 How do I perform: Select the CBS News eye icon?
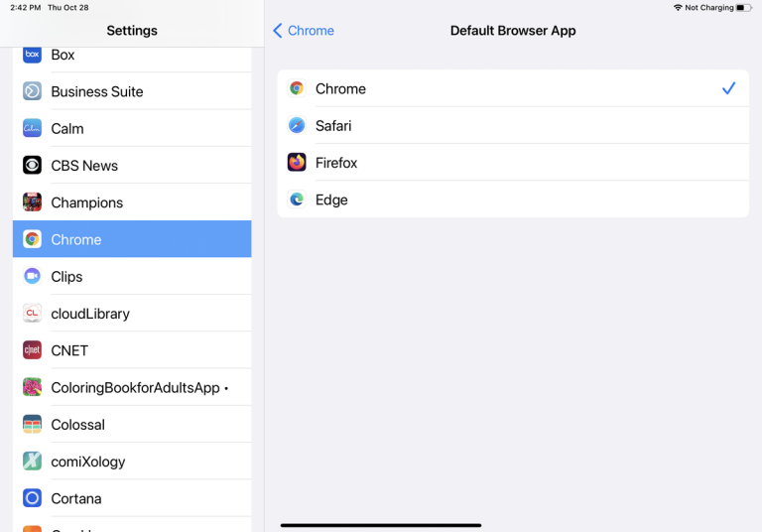32,166
